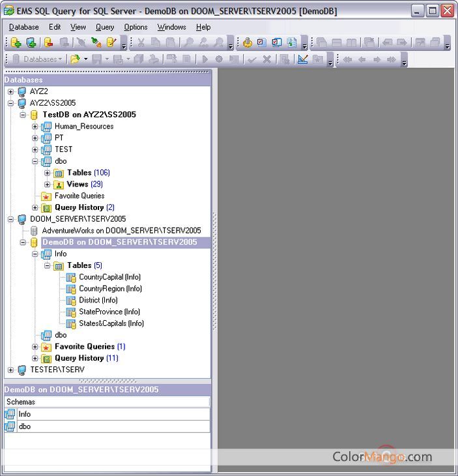Open Environment Options gear icon

pyautogui.click(x=248, y=42)
